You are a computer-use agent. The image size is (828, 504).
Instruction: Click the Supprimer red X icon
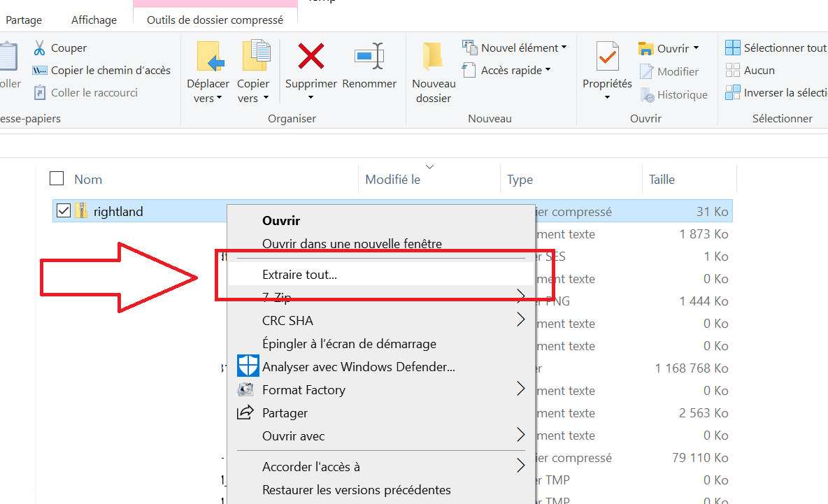pyautogui.click(x=311, y=56)
